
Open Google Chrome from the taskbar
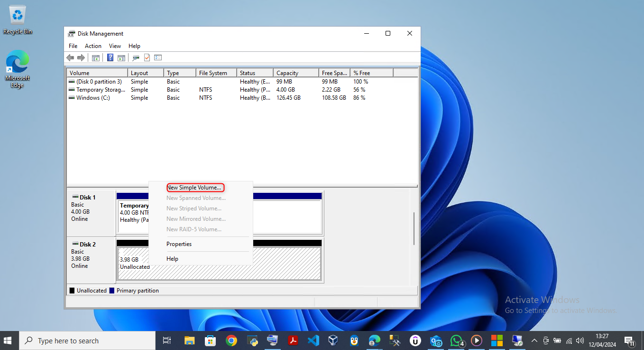[x=231, y=341]
